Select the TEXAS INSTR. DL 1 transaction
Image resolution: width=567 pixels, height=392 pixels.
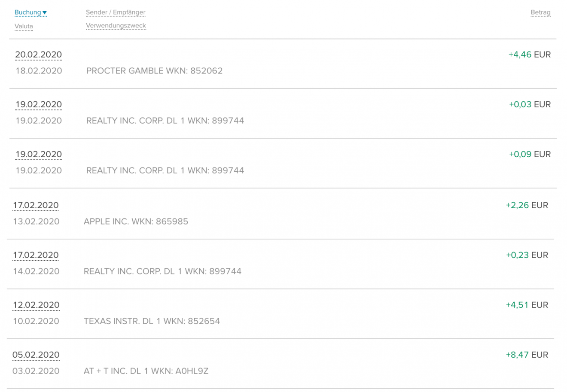point(152,321)
